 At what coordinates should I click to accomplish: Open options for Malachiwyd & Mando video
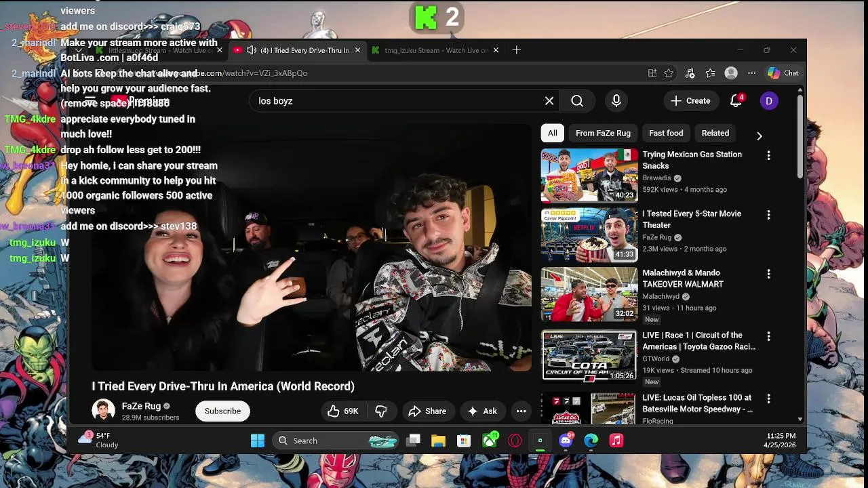pyautogui.click(x=768, y=274)
